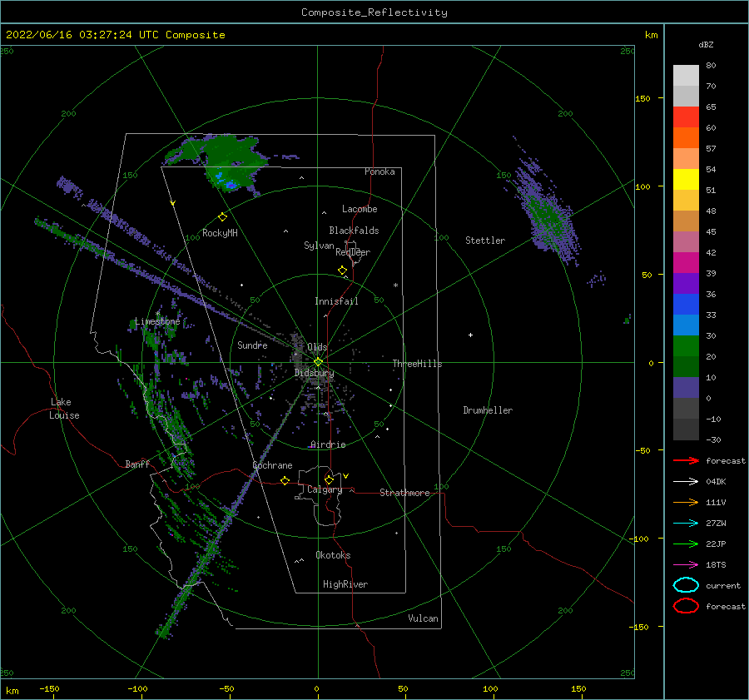Click the RockyMH label
749x700 pixels.
(x=220, y=233)
